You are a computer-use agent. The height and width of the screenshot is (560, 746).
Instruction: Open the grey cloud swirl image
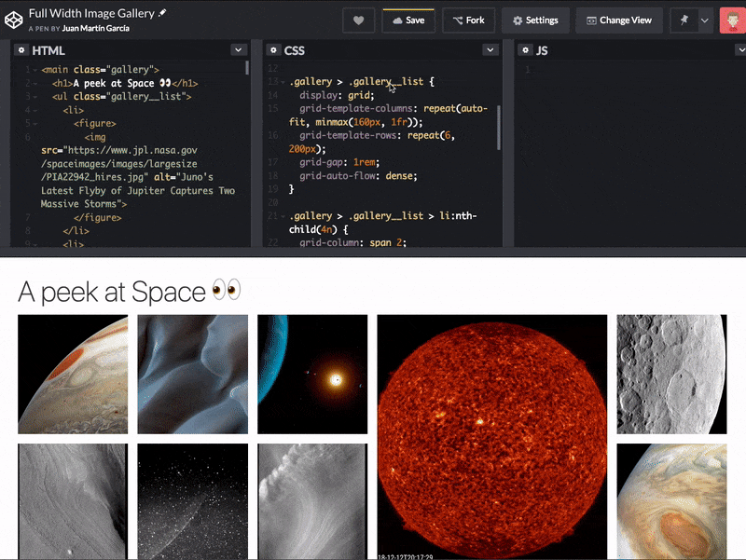coord(312,501)
